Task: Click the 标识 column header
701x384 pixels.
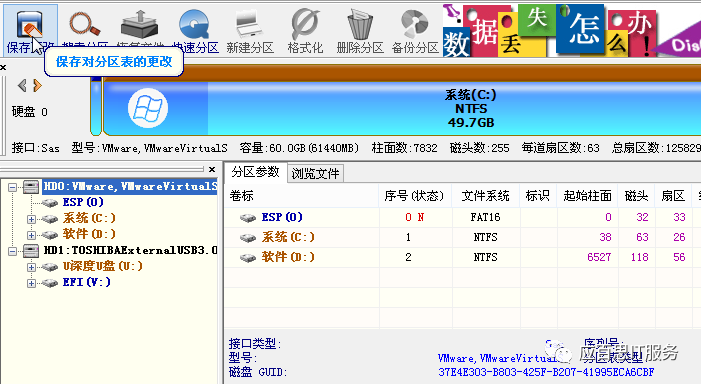Action: pyautogui.click(x=538, y=196)
